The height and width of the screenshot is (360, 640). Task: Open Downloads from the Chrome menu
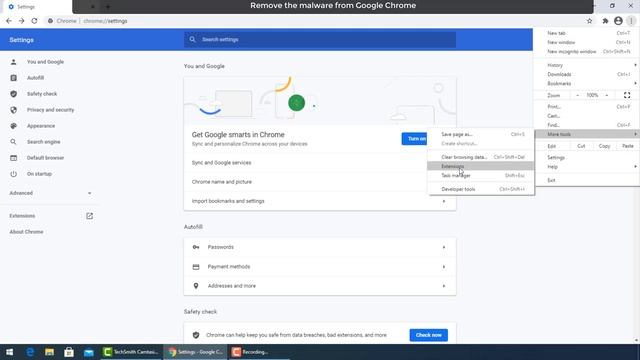[587, 74]
